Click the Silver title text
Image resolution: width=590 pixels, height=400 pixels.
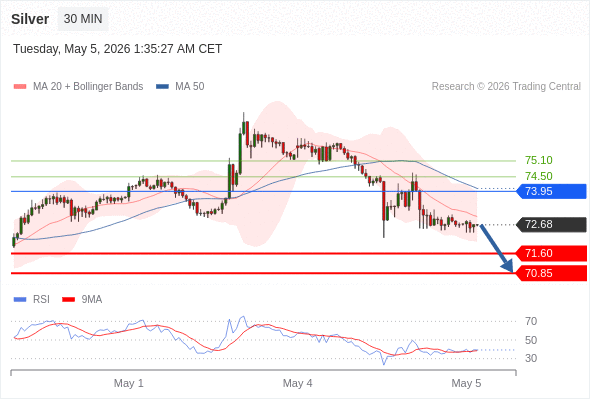[x=30, y=19]
